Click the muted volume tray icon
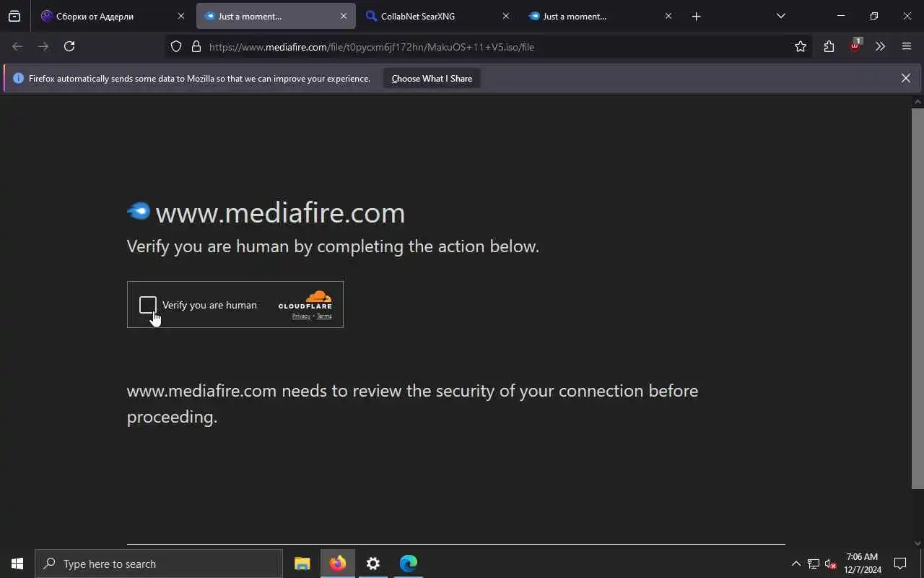 [x=830, y=564]
